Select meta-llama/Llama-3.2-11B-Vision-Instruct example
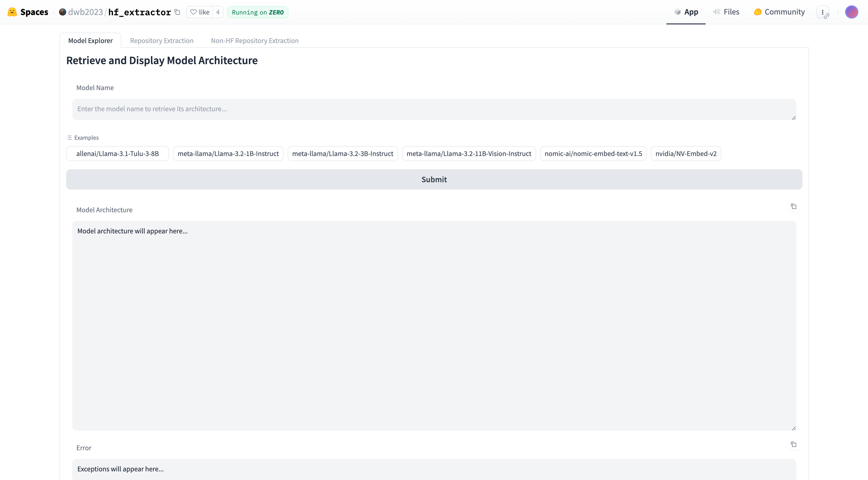 [x=469, y=153]
